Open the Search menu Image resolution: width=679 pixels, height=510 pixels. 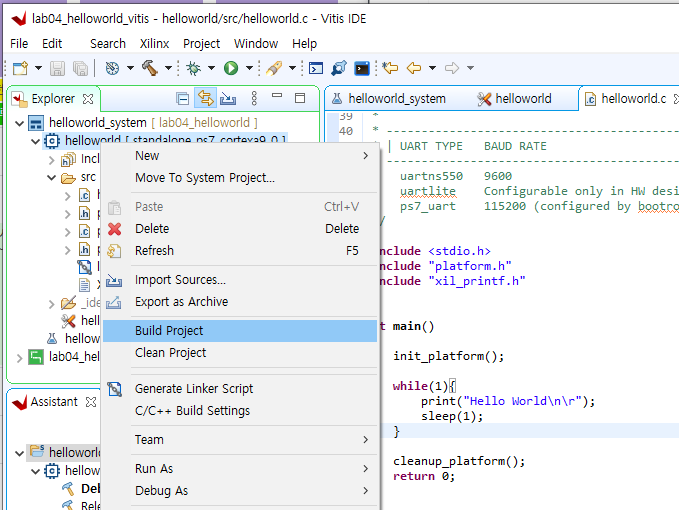[x=108, y=44]
